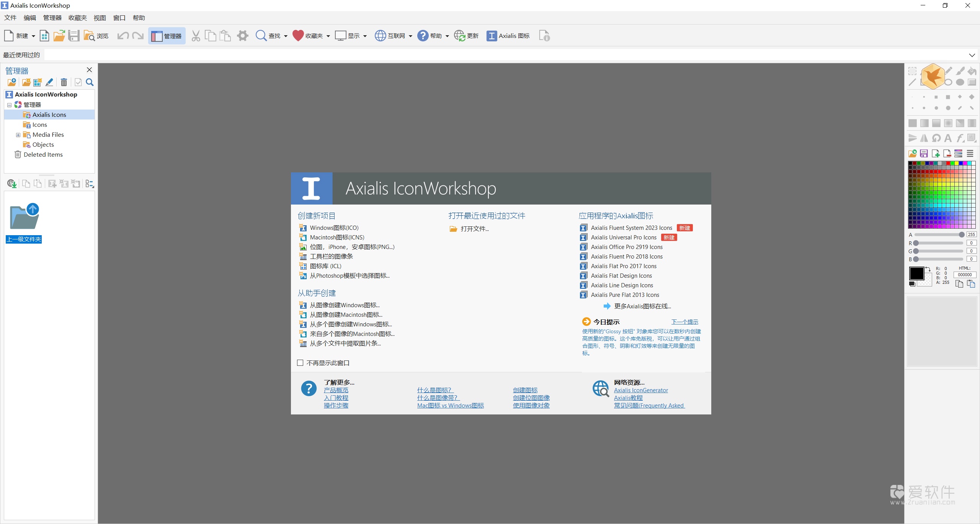This screenshot has width=980, height=524.
Task: Click the R red channel slider
Action: click(939, 243)
